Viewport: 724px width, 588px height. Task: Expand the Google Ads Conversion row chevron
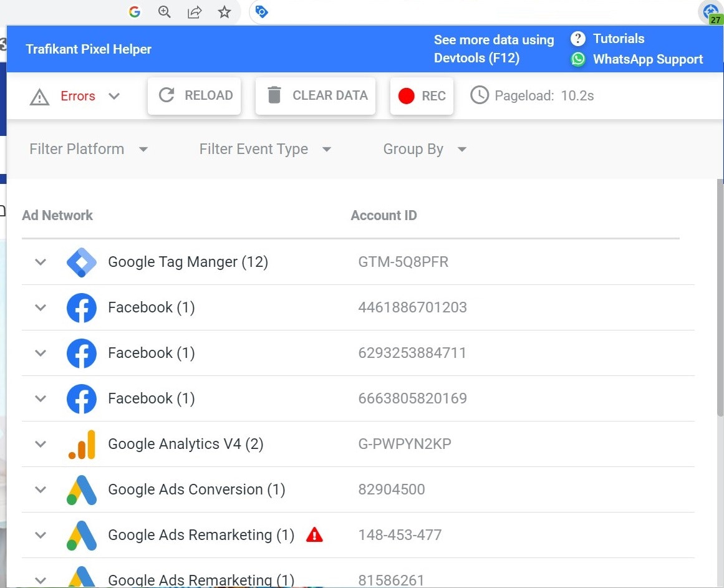(41, 489)
